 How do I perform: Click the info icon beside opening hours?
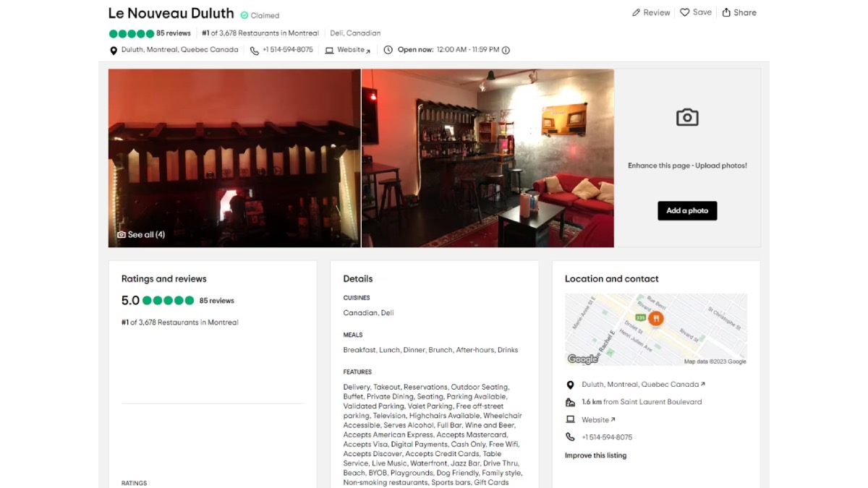click(506, 50)
